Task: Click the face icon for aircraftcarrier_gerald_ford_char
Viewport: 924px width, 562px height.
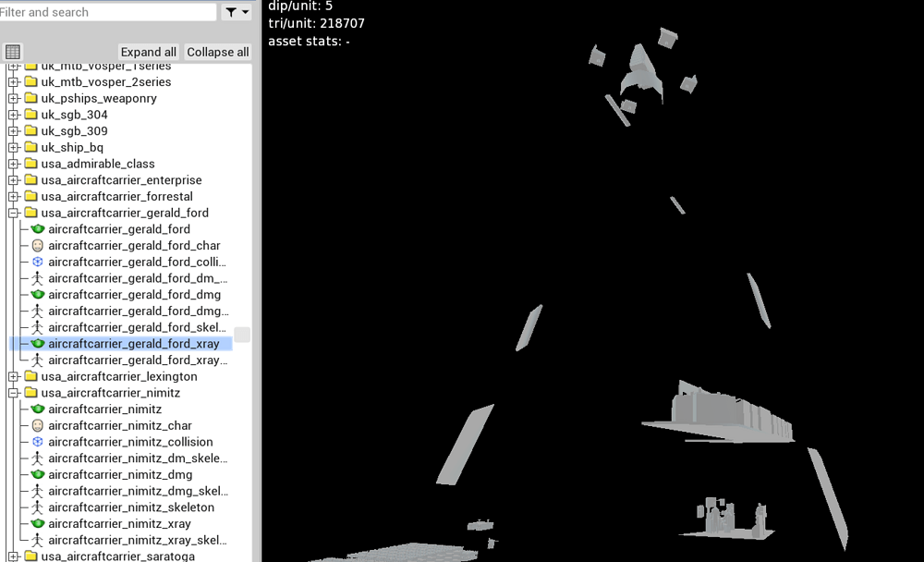Action: pos(38,245)
